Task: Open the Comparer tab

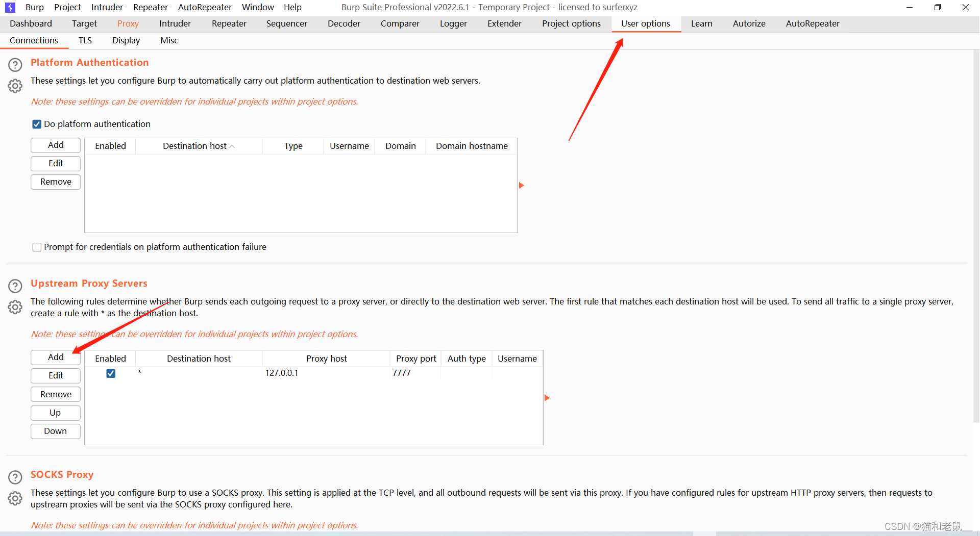Action: (400, 23)
